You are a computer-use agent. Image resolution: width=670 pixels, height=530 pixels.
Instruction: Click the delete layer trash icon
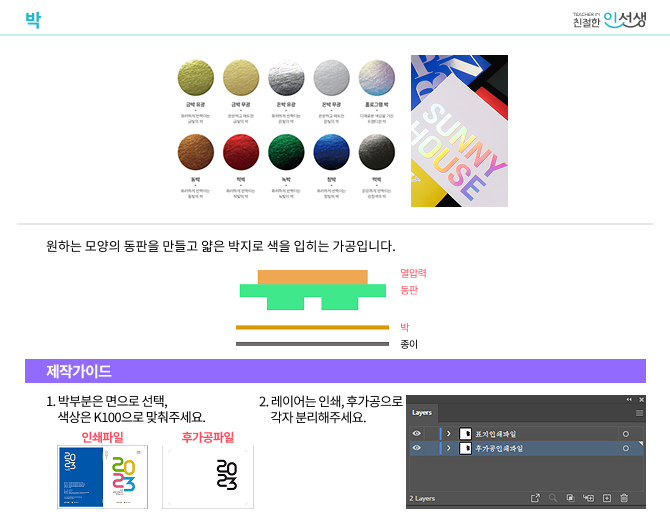click(x=624, y=497)
